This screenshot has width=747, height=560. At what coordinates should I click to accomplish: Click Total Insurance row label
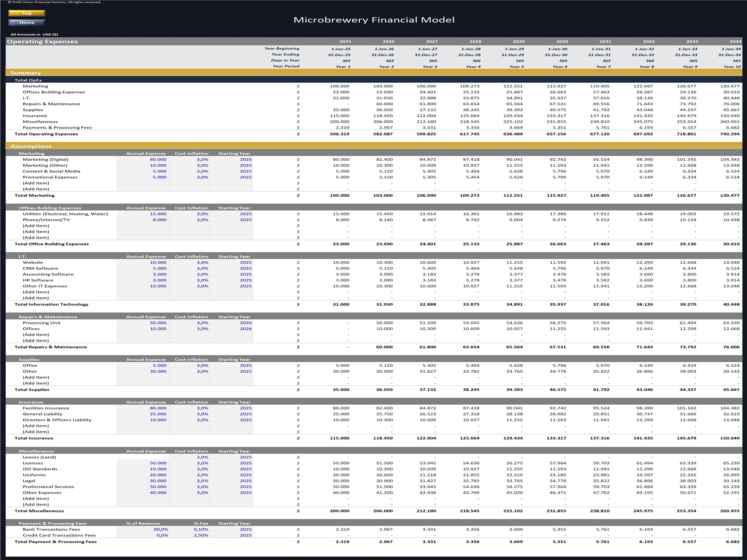click(x=34, y=438)
